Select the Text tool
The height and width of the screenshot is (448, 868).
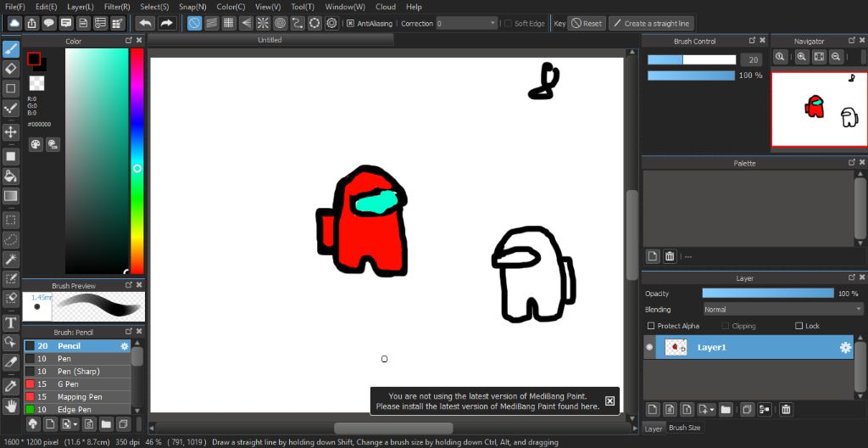point(11,322)
